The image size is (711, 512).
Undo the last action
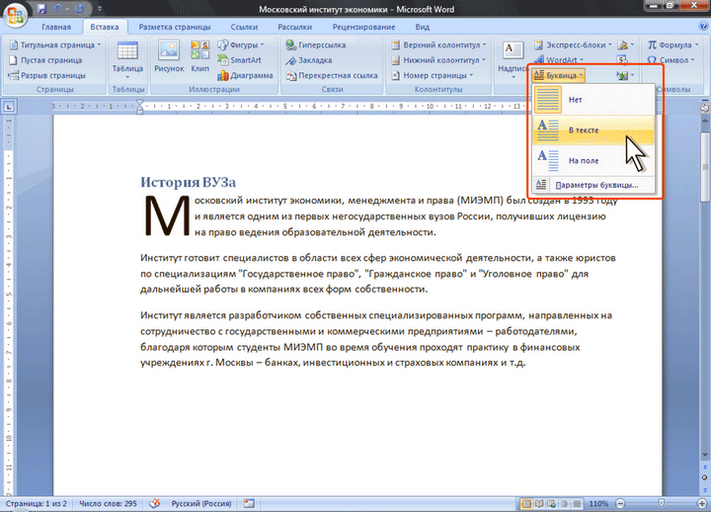(58, 9)
